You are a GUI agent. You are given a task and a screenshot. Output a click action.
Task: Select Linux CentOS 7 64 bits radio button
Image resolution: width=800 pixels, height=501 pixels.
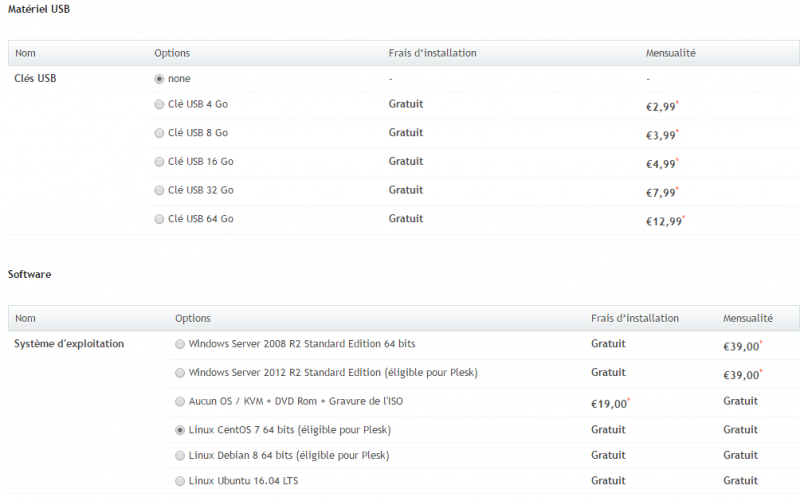coord(180,430)
